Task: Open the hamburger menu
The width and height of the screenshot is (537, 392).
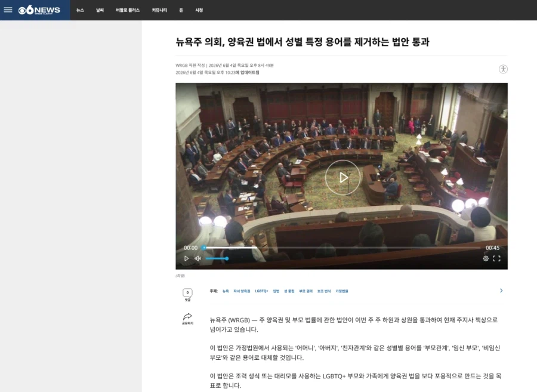Action: pyautogui.click(x=8, y=10)
